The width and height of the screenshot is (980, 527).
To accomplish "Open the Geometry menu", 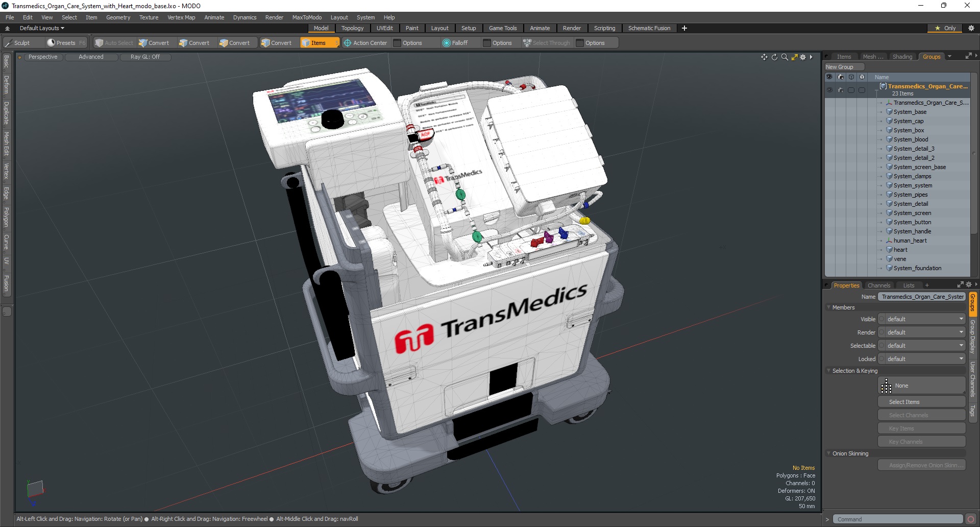I will pos(118,17).
